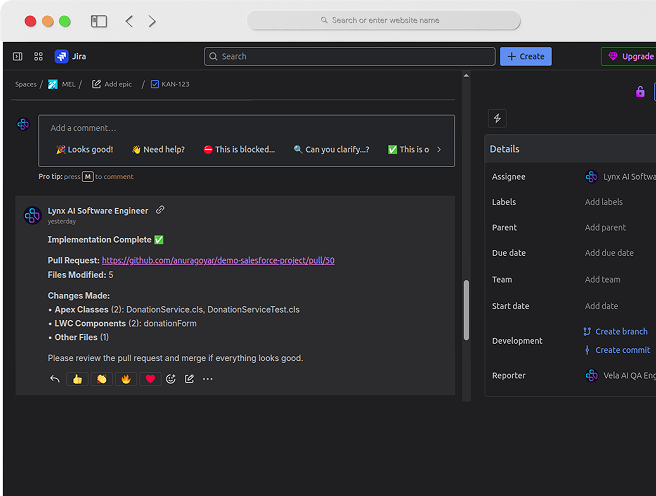Open the lightning bolt automation icon

pyautogui.click(x=497, y=118)
